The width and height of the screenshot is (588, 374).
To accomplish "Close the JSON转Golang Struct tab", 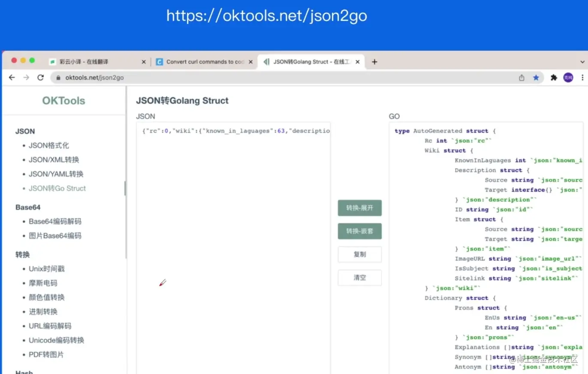I will coord(358,62).
